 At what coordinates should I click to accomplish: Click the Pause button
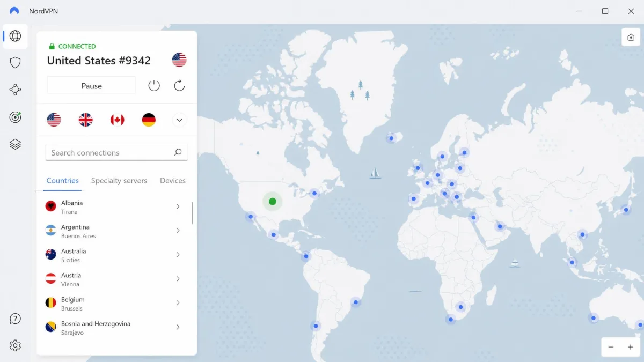coord(91,85)
